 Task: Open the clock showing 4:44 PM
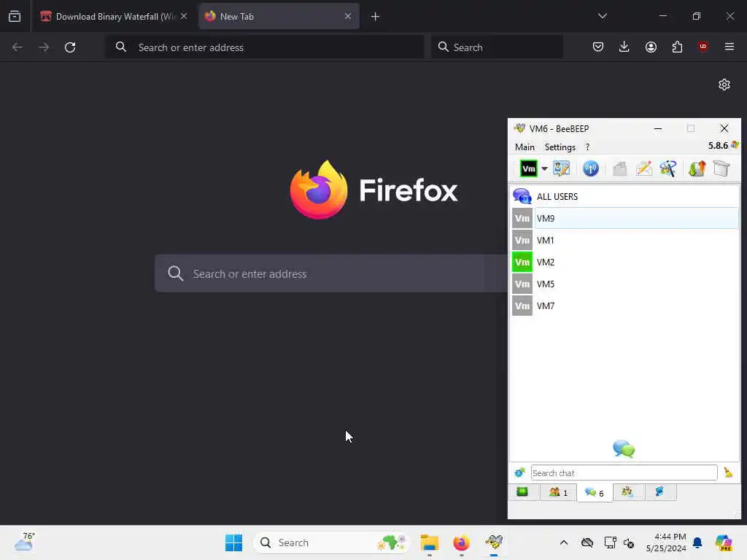pos(666,542)
